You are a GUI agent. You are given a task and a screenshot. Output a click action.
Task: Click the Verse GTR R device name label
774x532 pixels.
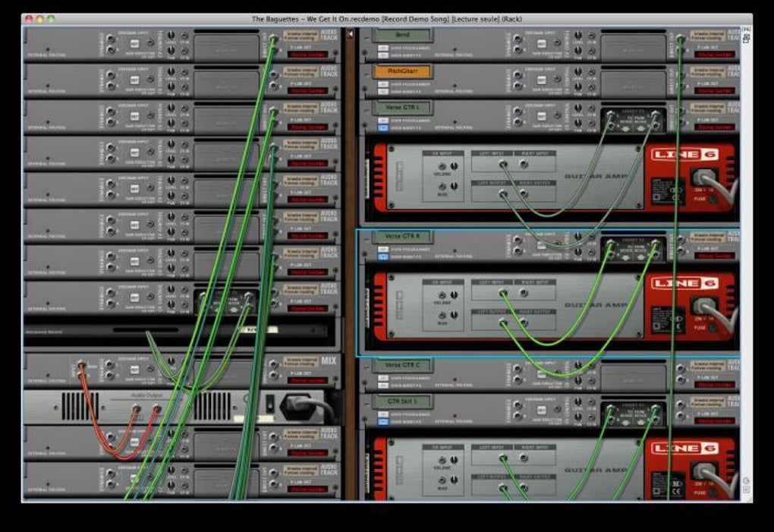[403, 236]
